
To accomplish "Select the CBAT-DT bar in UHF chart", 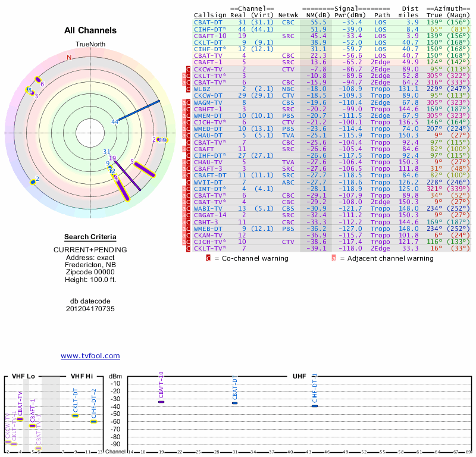I will click(235, 403).
